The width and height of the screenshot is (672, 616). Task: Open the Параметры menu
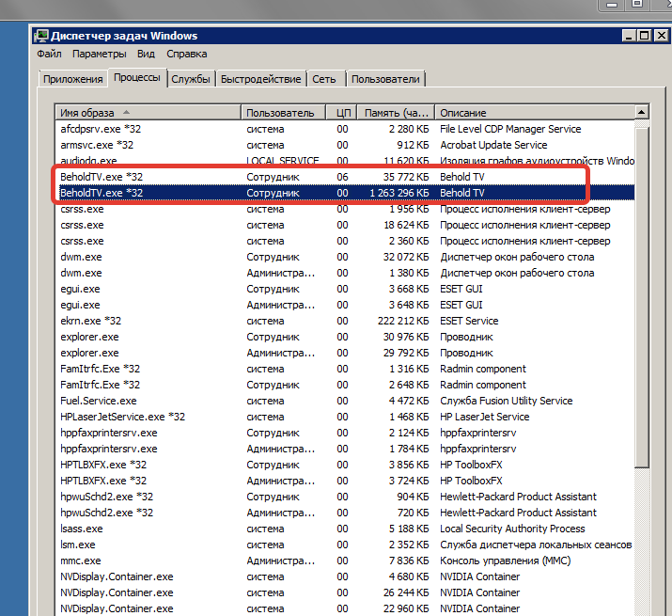coord(100,54)
